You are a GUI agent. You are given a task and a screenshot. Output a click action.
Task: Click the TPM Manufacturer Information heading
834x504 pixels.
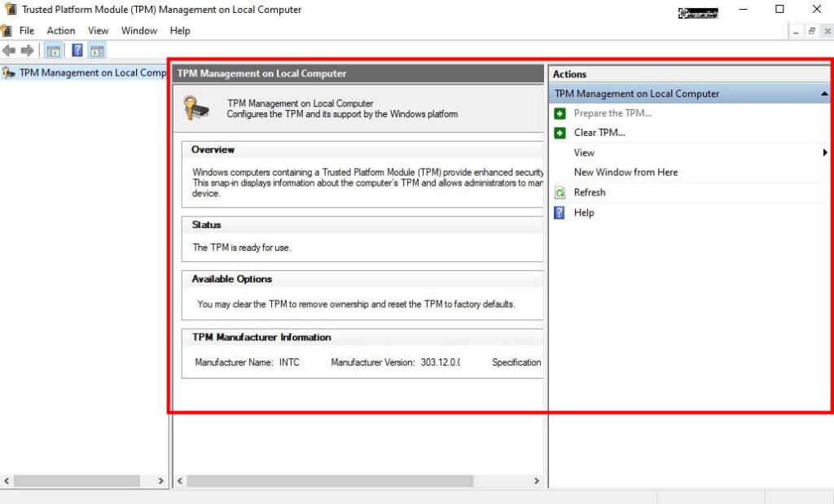(261, 337)
